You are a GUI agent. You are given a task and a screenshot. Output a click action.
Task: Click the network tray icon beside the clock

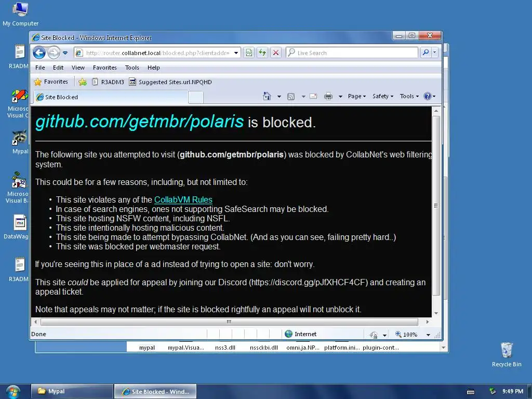(x=493, y=391)
